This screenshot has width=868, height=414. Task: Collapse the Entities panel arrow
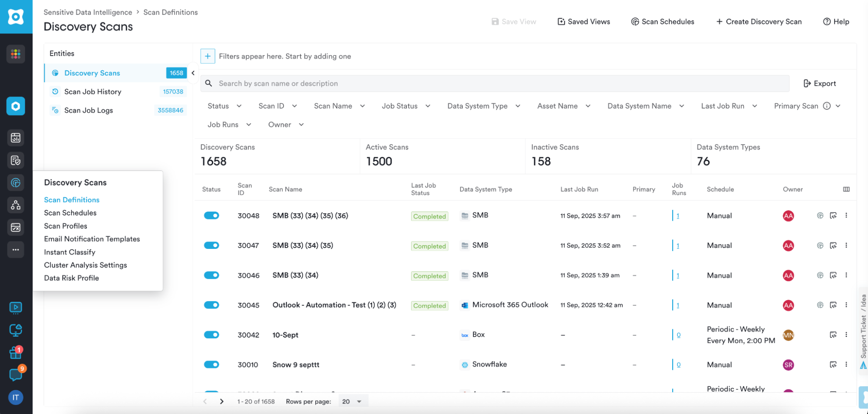click(193, 73)
